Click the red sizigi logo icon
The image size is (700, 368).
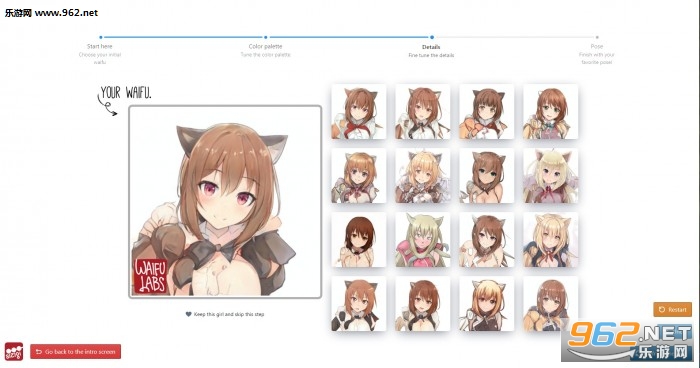coord(13,351)
